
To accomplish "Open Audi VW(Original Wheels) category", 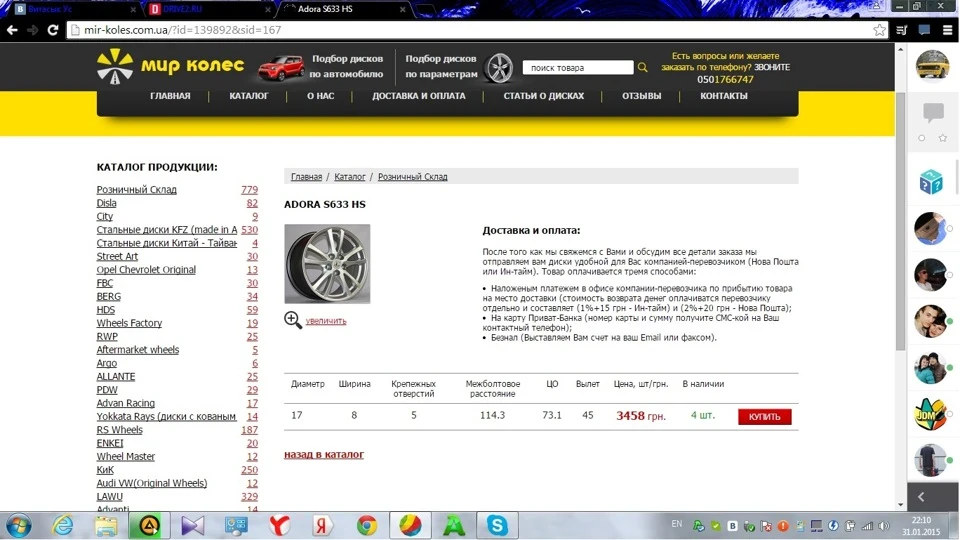I will coord(152,483).
